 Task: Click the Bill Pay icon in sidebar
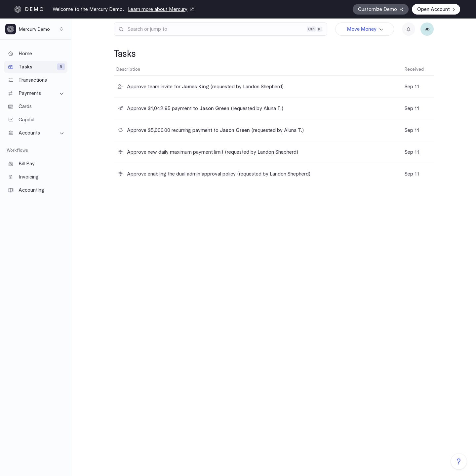(x=11, y=164)
